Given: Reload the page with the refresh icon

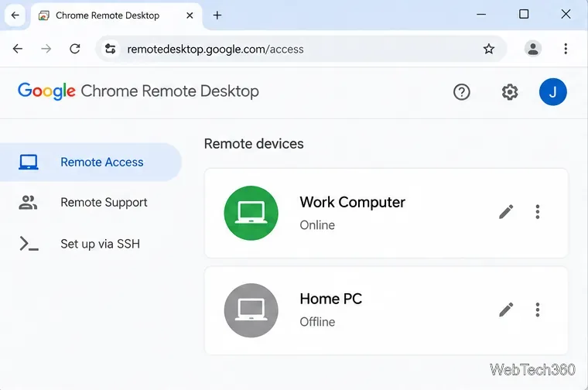Looking at the screenshot, I should coord(75,49).
